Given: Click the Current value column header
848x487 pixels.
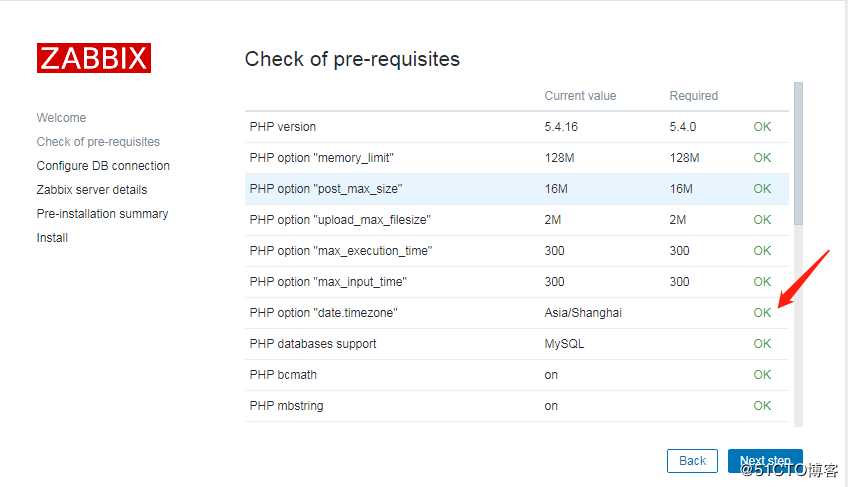Looking at the screenshot, I should coord(580,96).
